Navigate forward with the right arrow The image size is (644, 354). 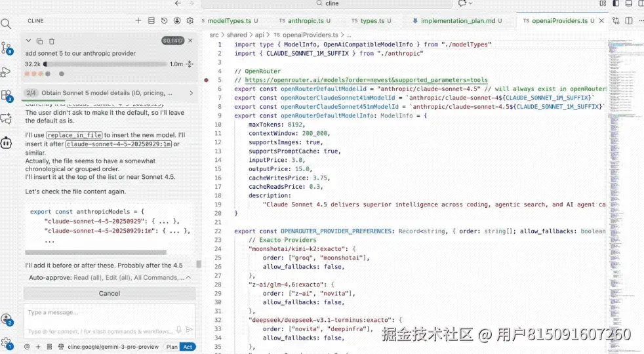[x=191, y=3]
